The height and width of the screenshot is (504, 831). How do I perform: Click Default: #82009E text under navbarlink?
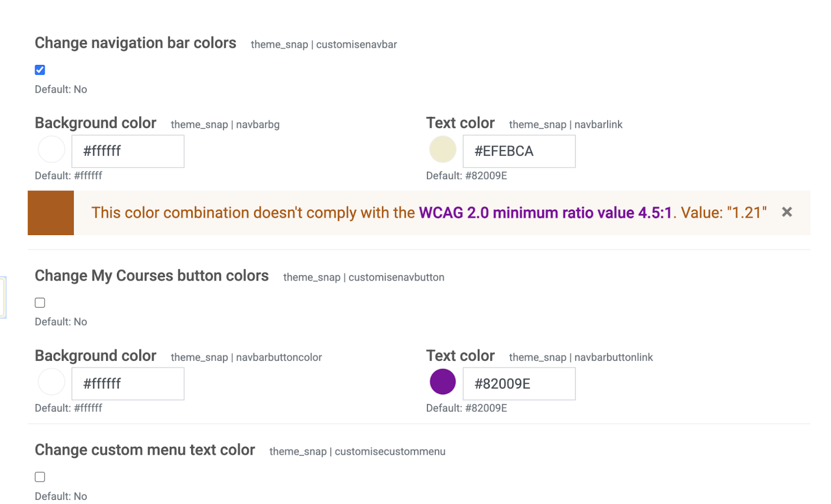[x=466, y=175]
